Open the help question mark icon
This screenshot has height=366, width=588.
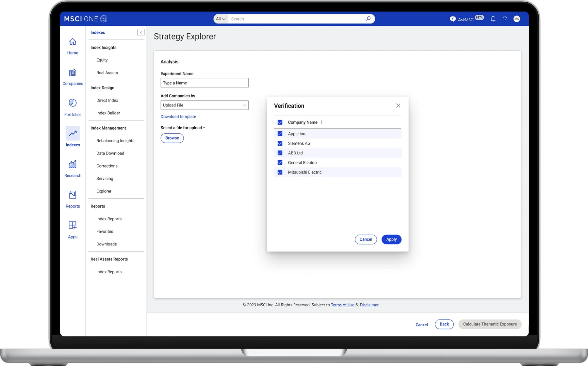click(x=505, y=19)
